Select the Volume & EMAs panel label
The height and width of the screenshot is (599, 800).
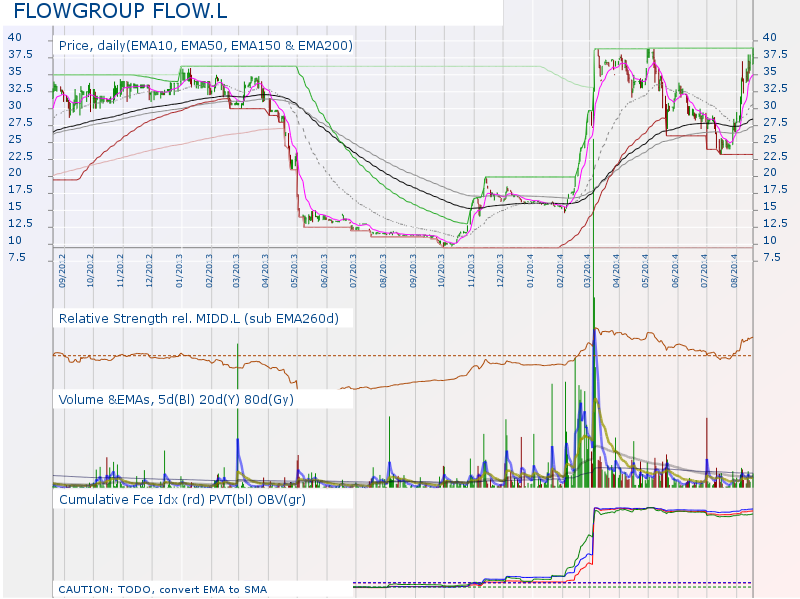[176, 400]
